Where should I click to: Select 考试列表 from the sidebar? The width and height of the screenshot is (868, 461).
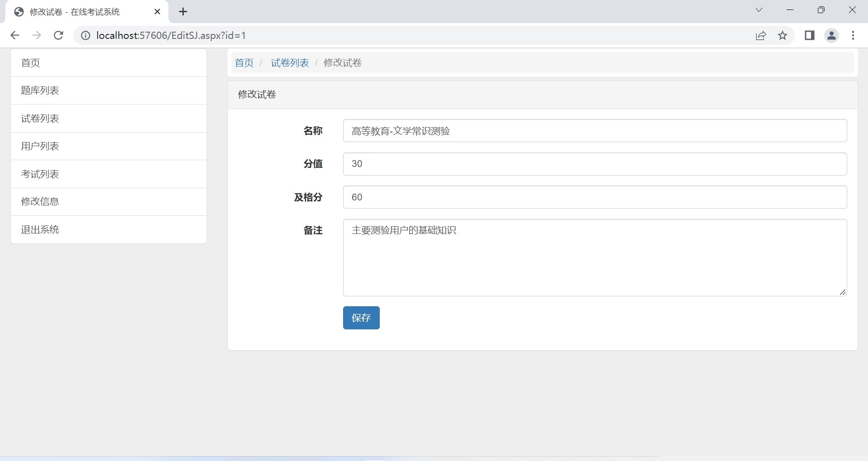(x=40, y=174)
